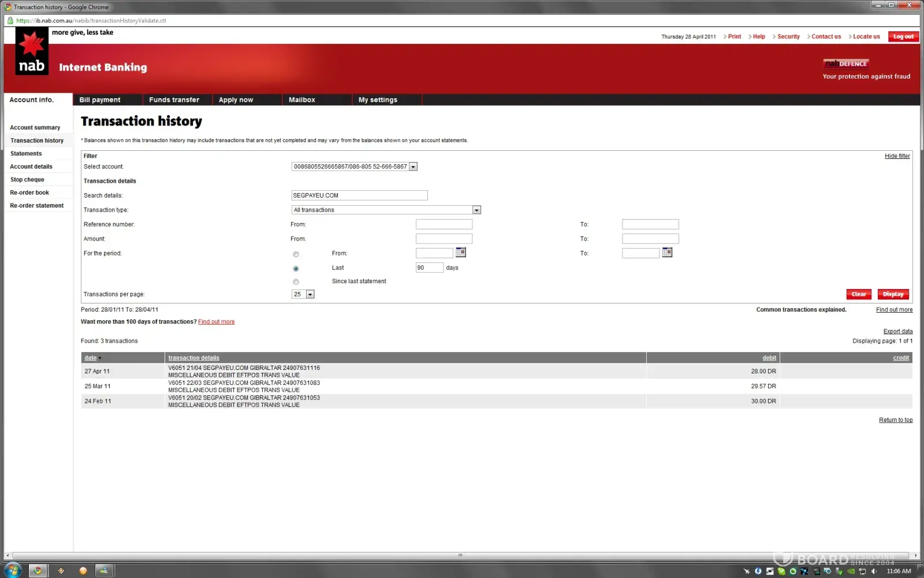Open the To date calendar picker

coord(667,253)
